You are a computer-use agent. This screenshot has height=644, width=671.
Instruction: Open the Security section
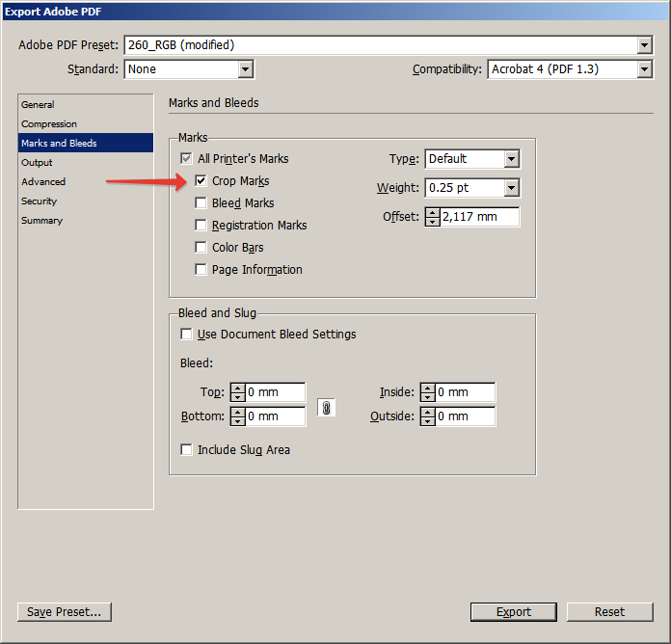[x=86, y=201]
